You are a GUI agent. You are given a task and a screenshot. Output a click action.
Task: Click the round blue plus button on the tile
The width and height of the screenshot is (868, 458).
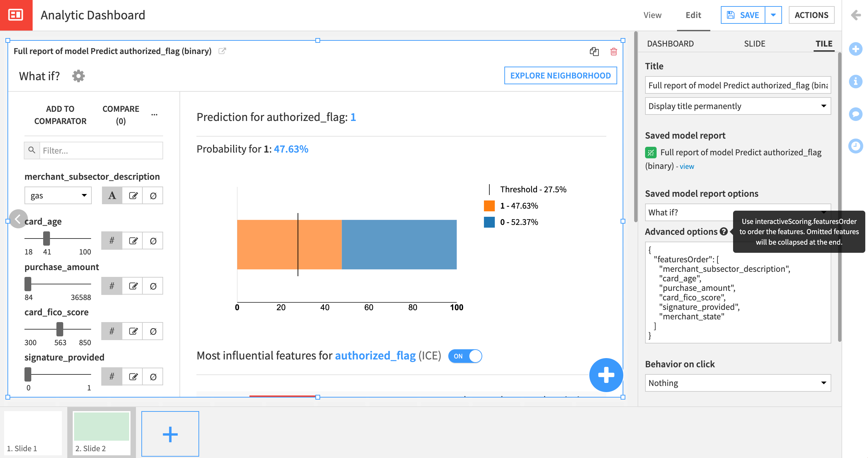click(x=606, y=375)
